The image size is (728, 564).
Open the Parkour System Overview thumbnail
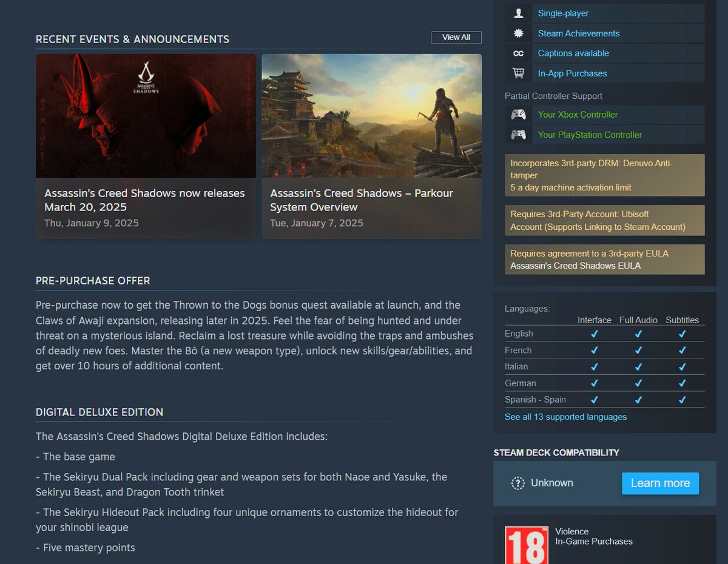(371, 116)
